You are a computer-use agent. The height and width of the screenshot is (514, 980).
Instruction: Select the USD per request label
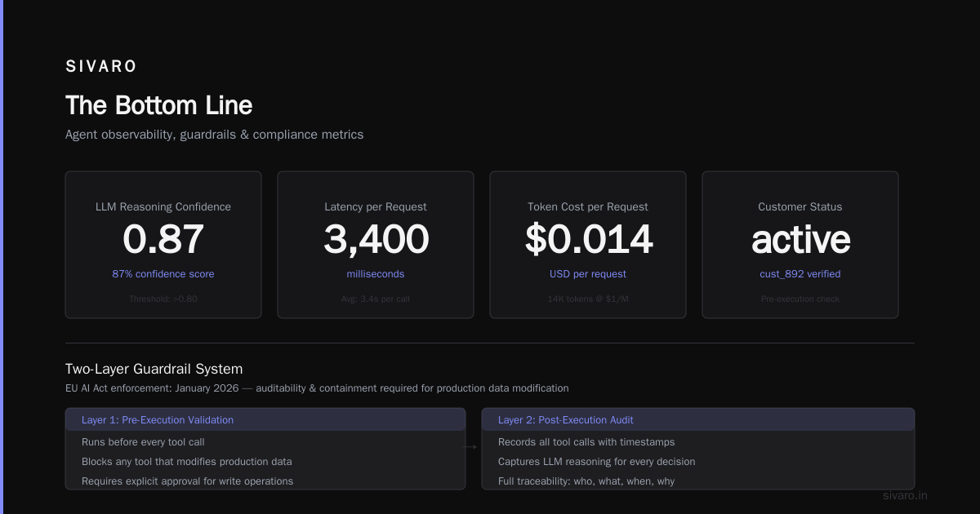(x=588, y=274)
